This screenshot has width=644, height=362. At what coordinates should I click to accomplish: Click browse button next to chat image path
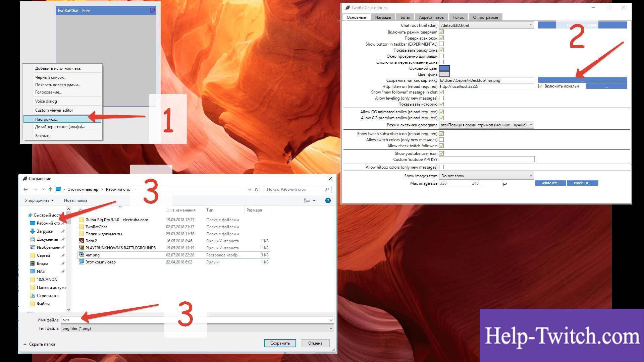582,80
